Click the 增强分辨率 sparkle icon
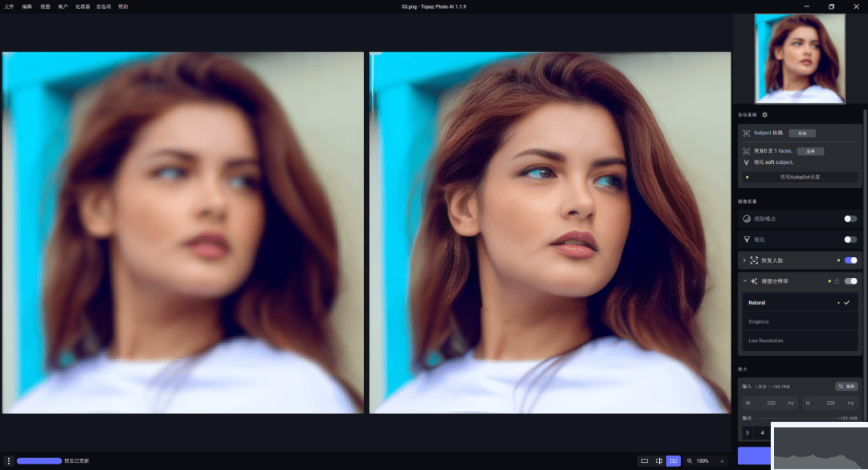 [754, 281]
